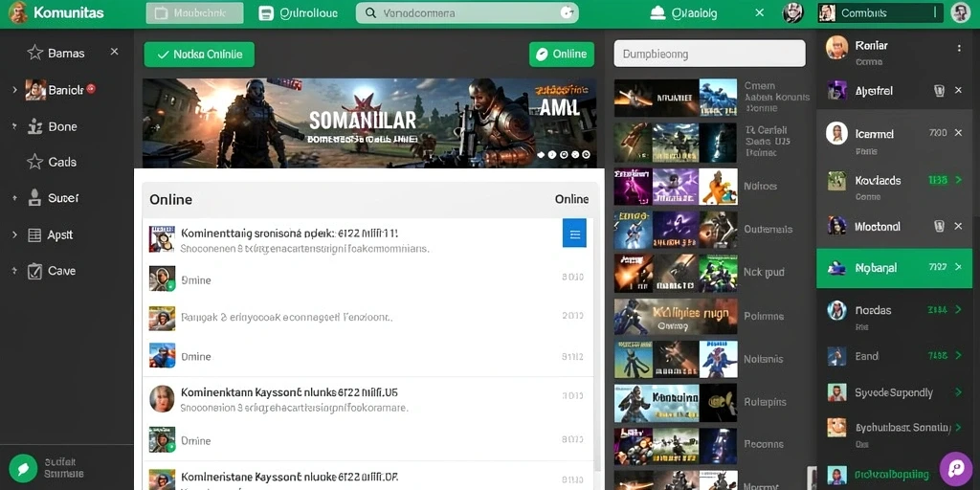Expand the Apstt sidebar section
The image size is (980, 490).
pos(14,235)
